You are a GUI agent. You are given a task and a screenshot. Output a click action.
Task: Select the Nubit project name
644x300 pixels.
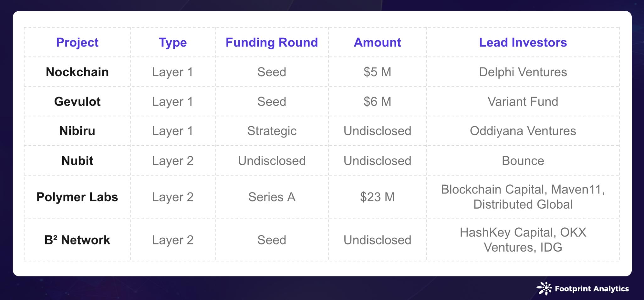(77, 161)
